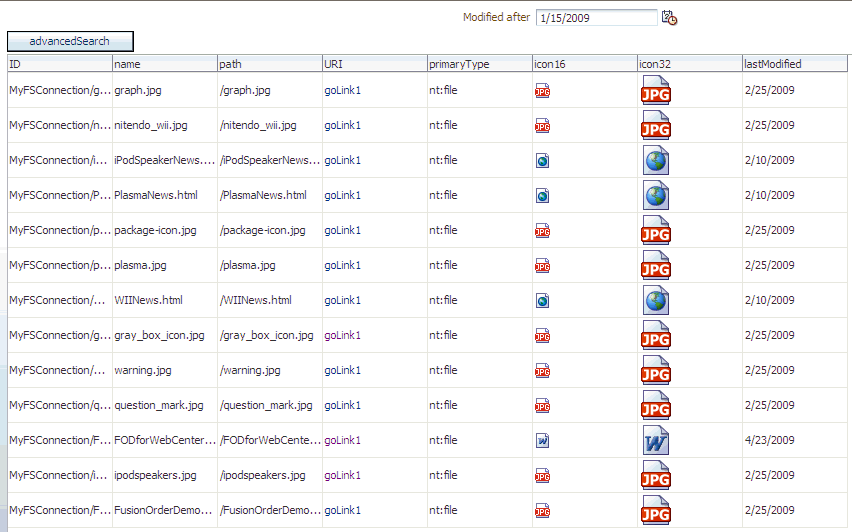Click the large JPG icon for FusionOrderDemo row
The width and height of the screenshot is (852, 532).
click(x=656, y=510)
